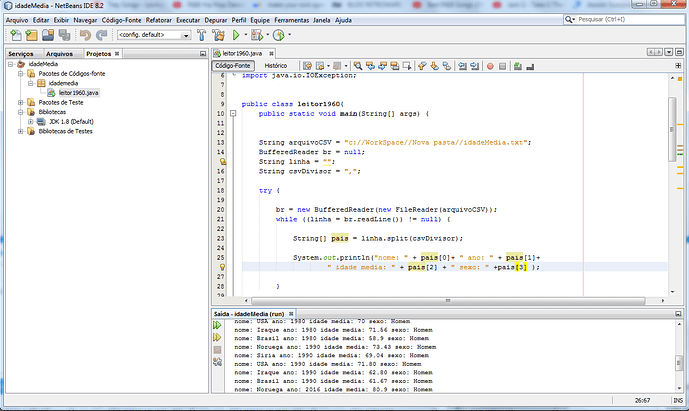The image size is (689, 411).
Task: Expand the Bibliotecas de Testes node
Action: pos(21,131)
